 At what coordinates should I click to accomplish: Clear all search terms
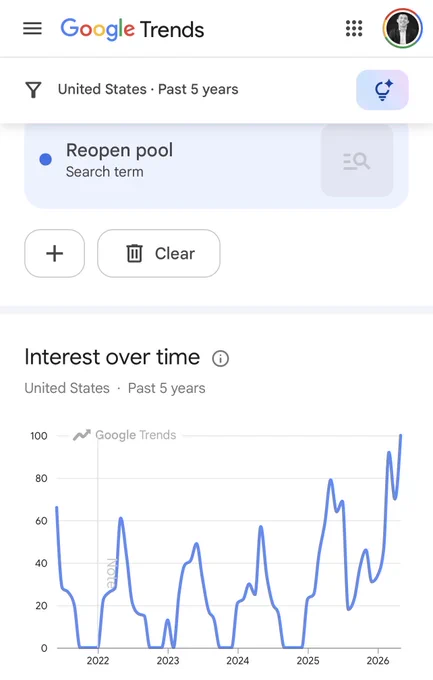tap(159, 253)
